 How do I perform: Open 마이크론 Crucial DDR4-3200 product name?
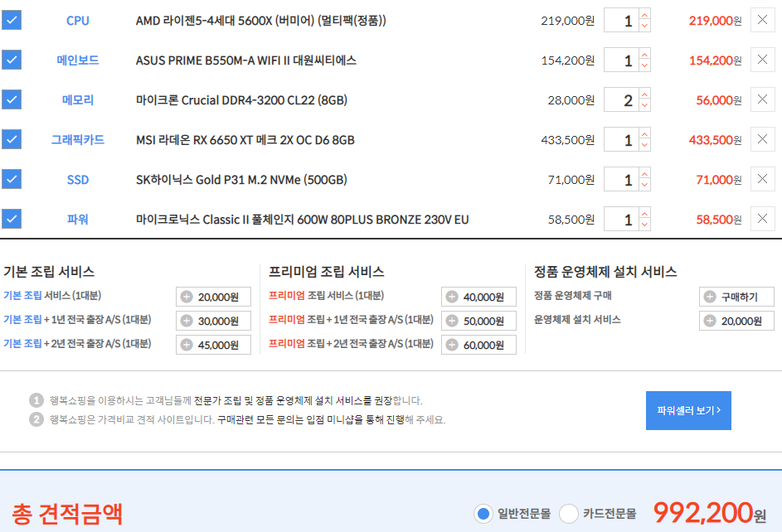point(241,100)
